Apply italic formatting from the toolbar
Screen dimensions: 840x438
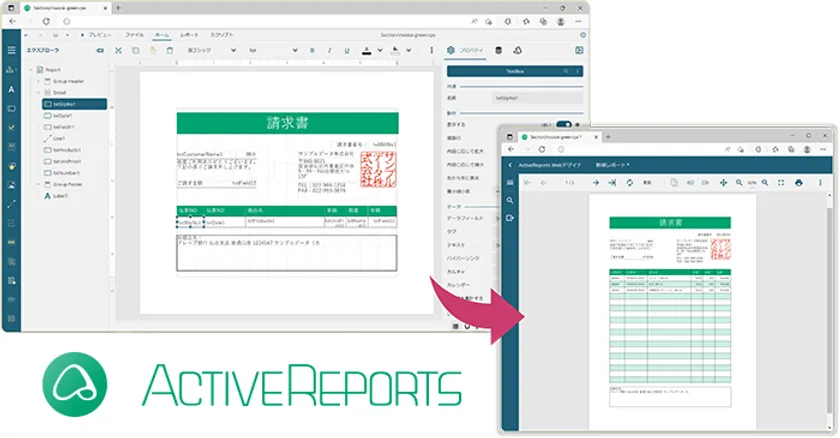click(x=328, y=49)
